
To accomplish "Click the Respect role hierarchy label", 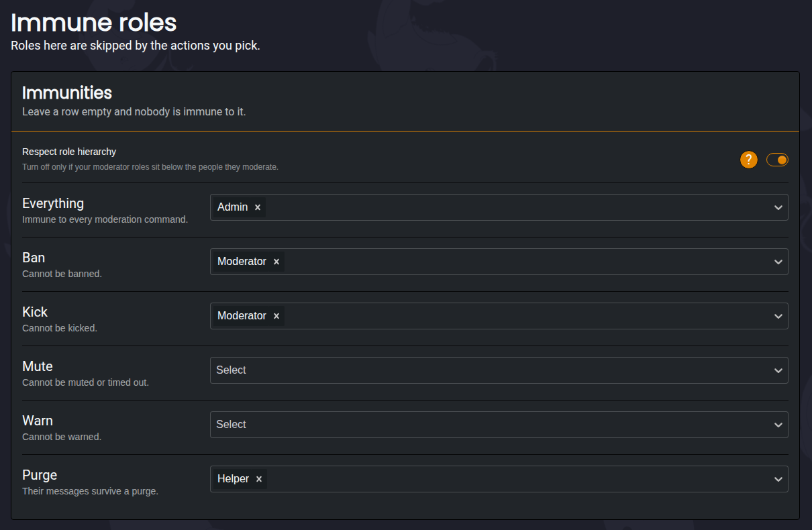I will click(x=69, y=152).
